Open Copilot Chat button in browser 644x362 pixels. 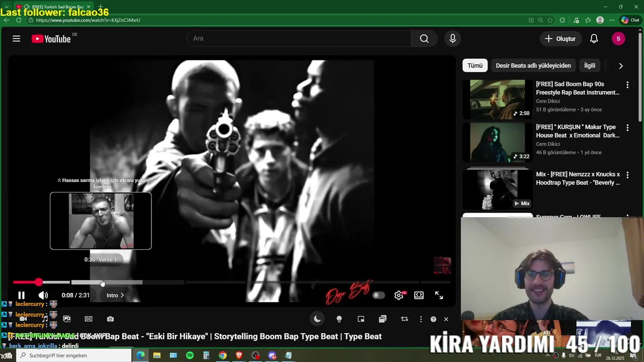[x=630, y=20]
